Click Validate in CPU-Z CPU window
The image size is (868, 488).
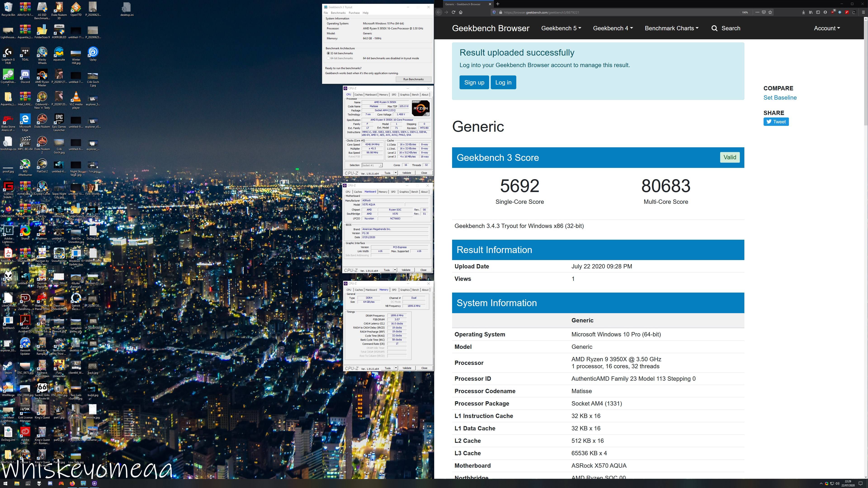point(407,173)
